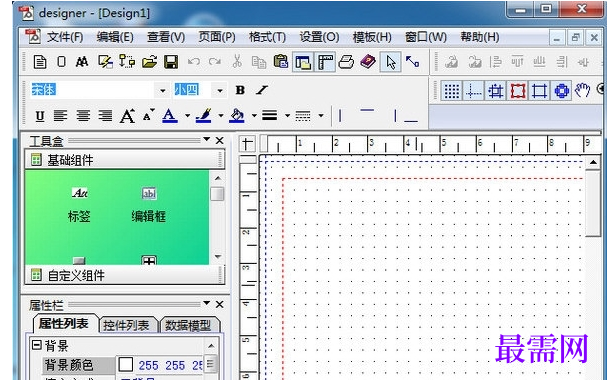Image resolution: width=607 pixels, height=380 pixels.
Task: Open the 格式(T) menu
Action: click(x=267, y=37)
